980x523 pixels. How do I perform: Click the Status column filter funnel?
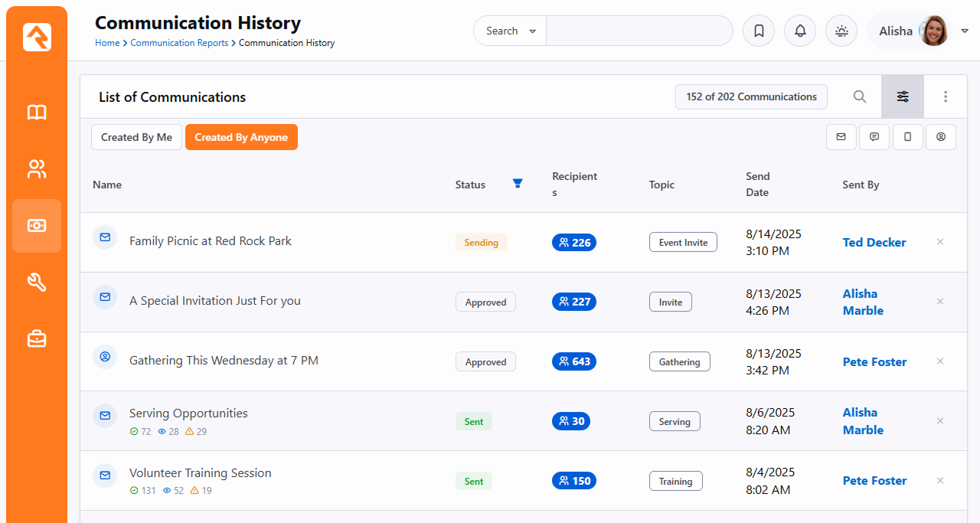click(518, 183)
